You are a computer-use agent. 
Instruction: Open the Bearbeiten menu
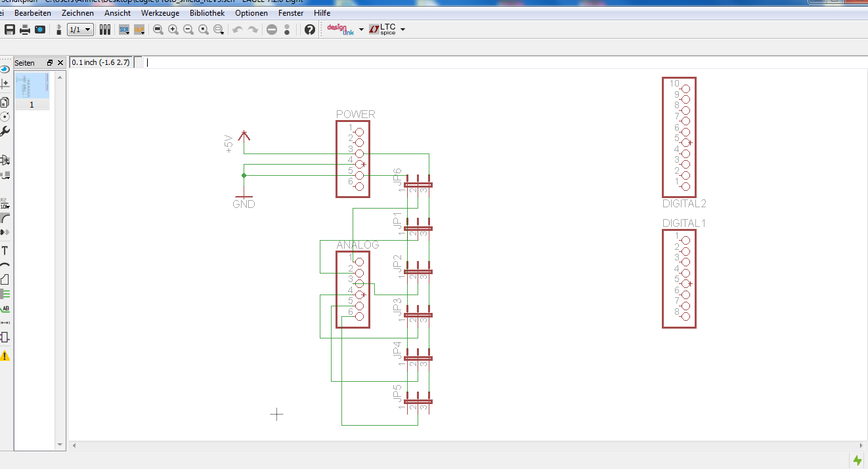[33, 13]
